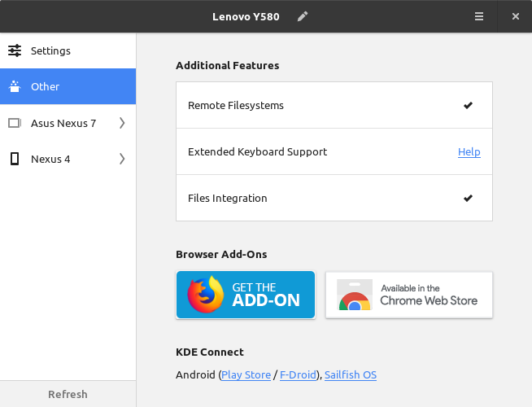
Task: Open the Asus Nexus 7 device entry
Action: [68, 123]
